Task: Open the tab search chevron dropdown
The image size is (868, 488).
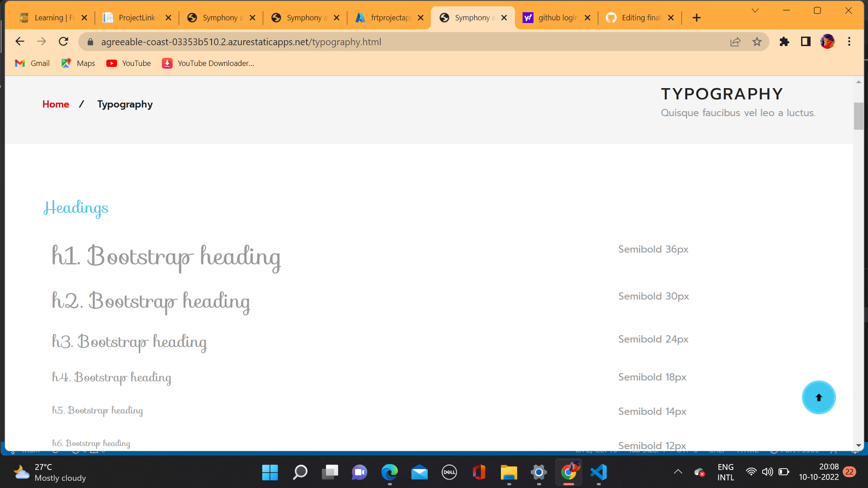Action: tap(755, 10)
